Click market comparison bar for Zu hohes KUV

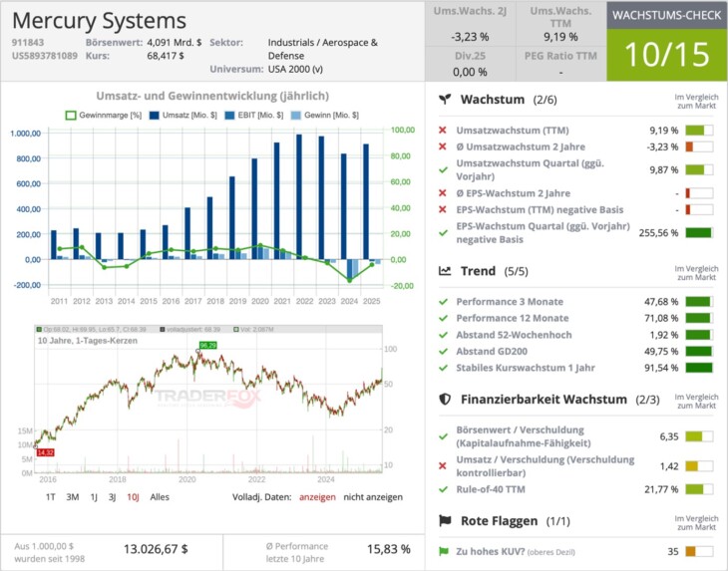click(699, 551)
